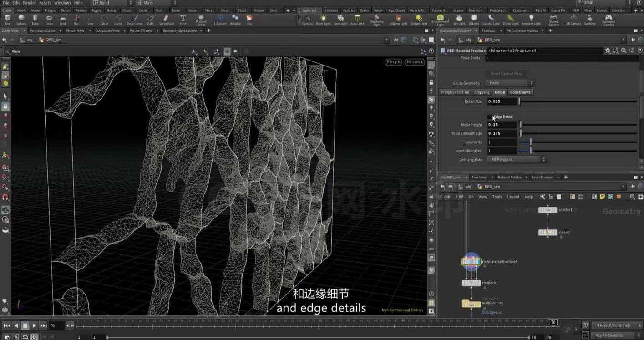Adjust the Lacunarity slider
The width and height of the screenshot is (644, 340).
(578, 142)
